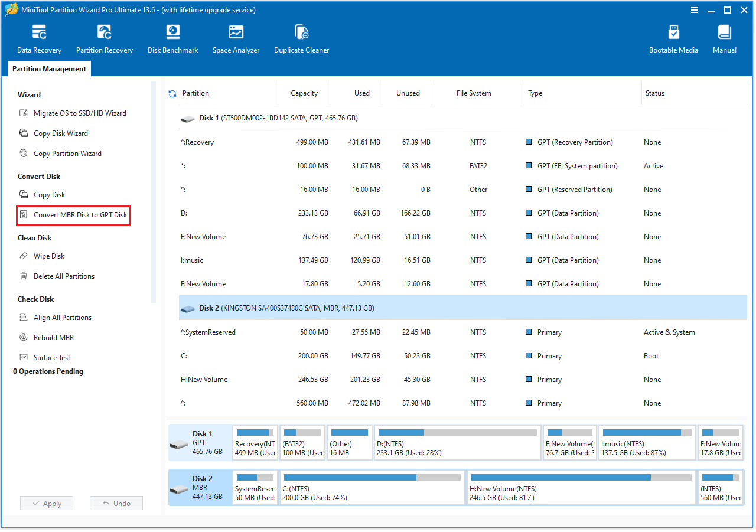Select the 560.00 MB partition row
This screenshot has height=532, width=756.
462,403
